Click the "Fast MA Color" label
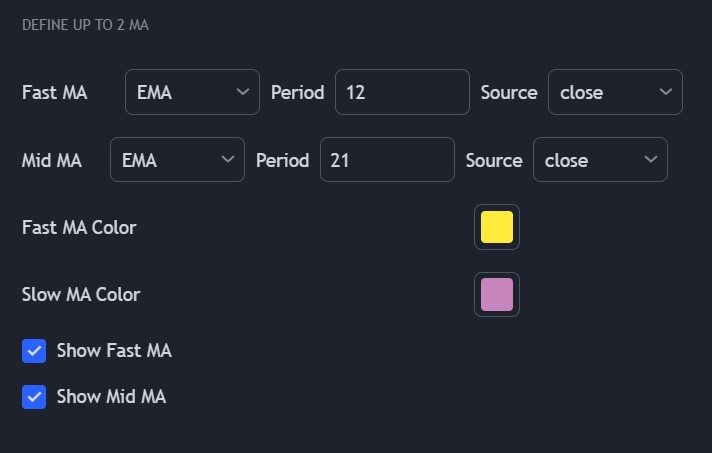Viewport: 712px width, 453px height. coord(79,227)
